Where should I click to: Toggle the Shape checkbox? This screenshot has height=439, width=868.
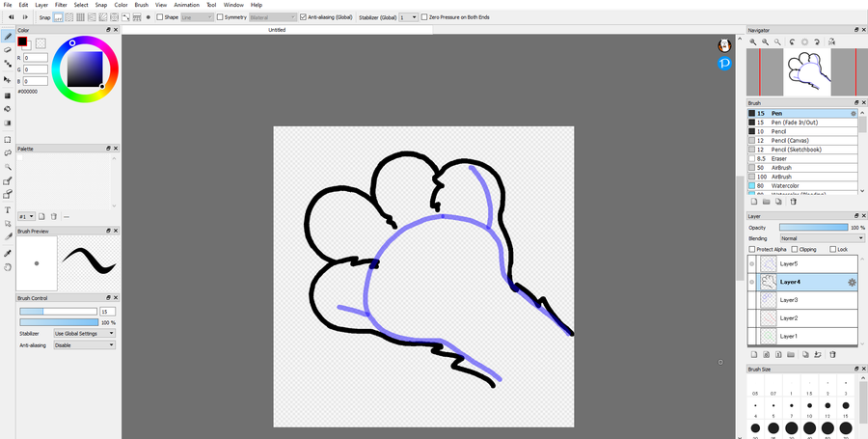click(x=160, y=17)
